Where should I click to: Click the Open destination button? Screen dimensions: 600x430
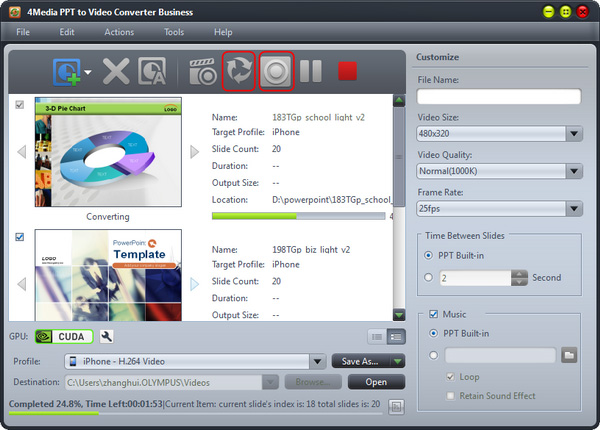click(x=376, y=381)
